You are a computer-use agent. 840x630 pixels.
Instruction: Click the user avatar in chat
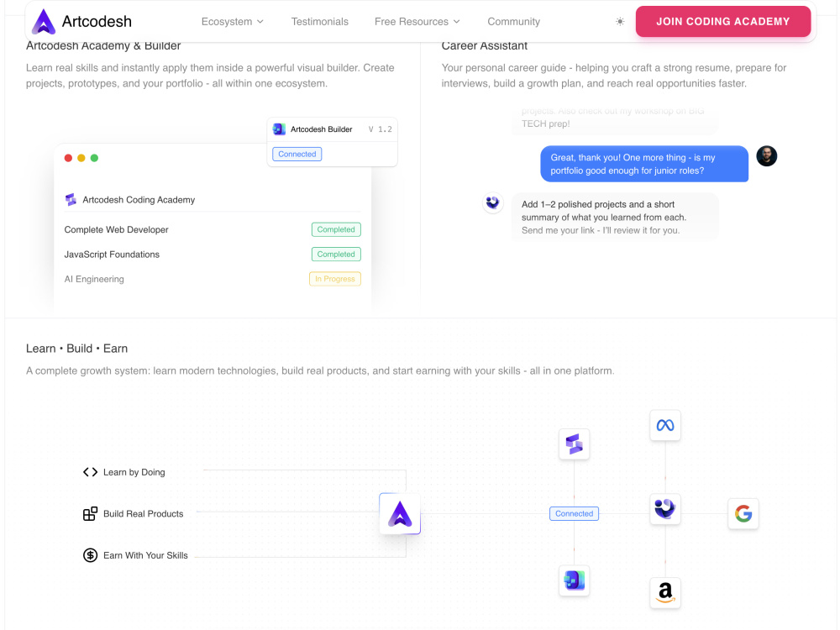pos(767,156)
